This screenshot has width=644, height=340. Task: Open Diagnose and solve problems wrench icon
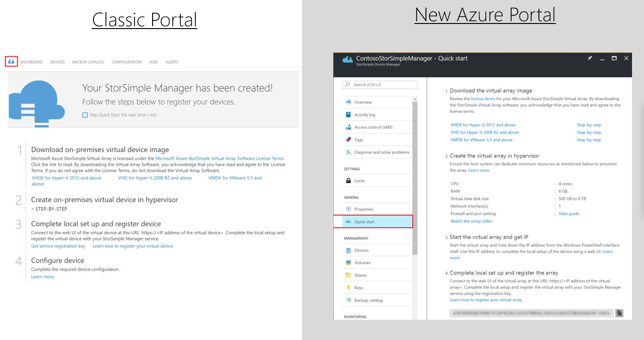[349, 152]
